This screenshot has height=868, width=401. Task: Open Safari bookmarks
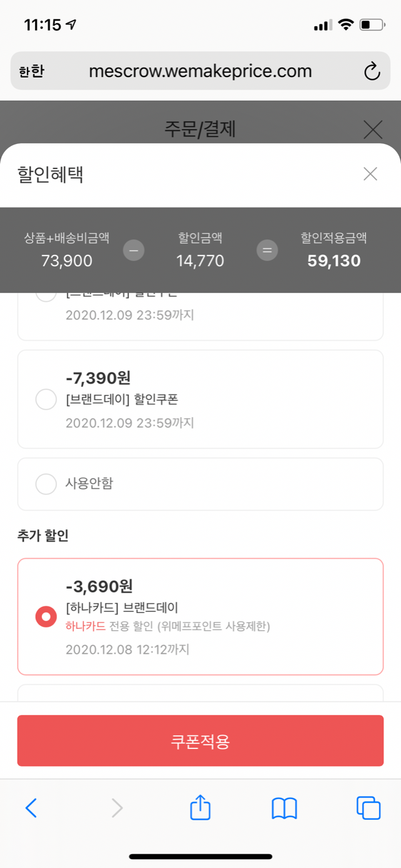click(284, 808)
